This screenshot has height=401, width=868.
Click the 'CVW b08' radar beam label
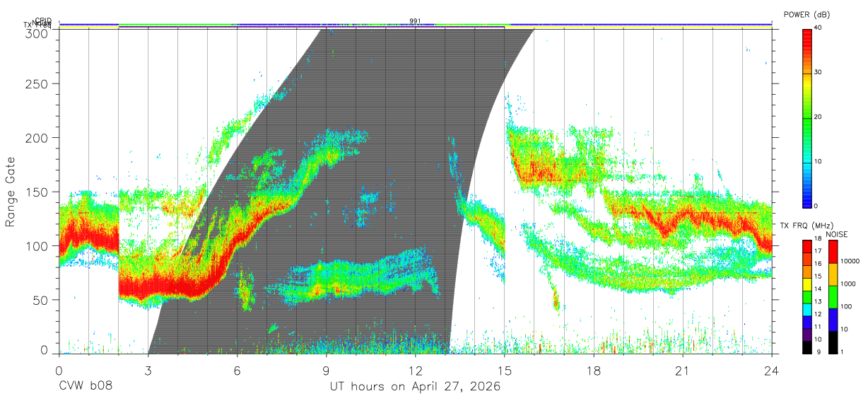point(85,387)
